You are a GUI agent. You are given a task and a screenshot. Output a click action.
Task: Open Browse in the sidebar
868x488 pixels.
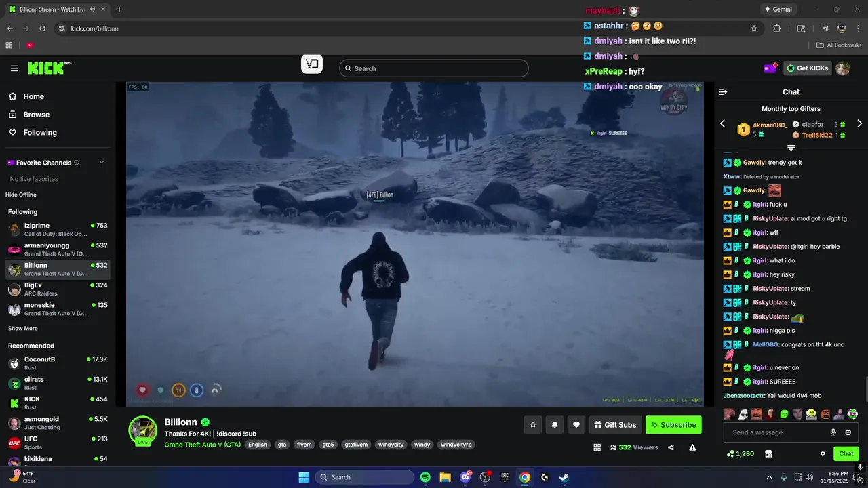[36, 115]
